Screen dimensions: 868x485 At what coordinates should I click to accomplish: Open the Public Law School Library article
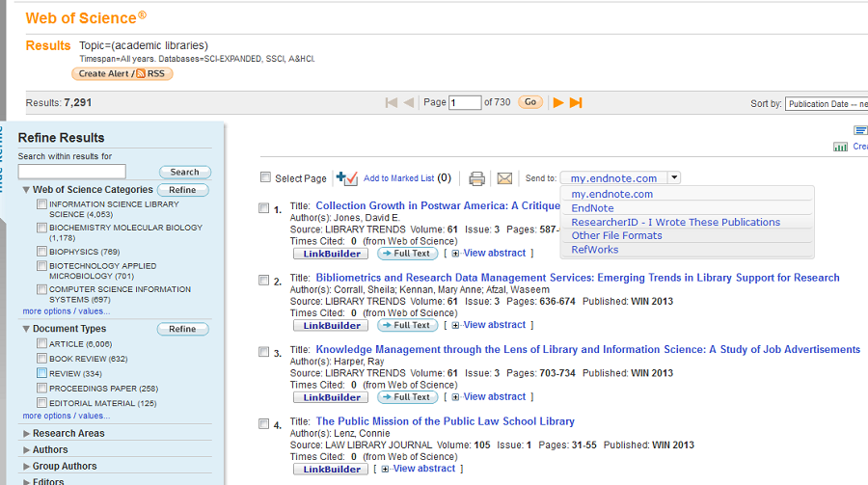tap(445, 421)
